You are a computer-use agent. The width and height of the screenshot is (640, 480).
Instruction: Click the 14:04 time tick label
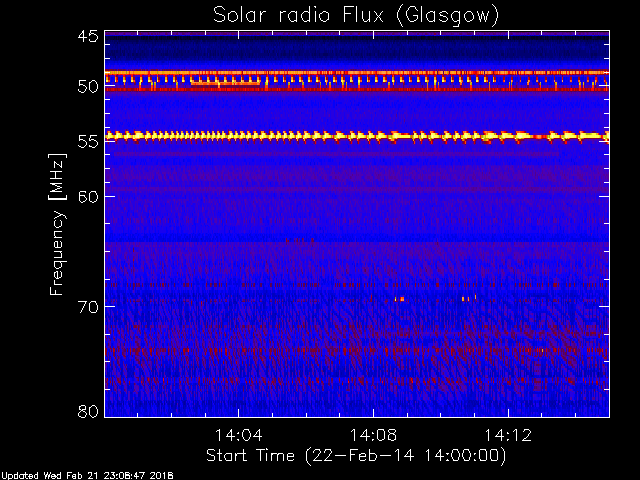[238, 436]
